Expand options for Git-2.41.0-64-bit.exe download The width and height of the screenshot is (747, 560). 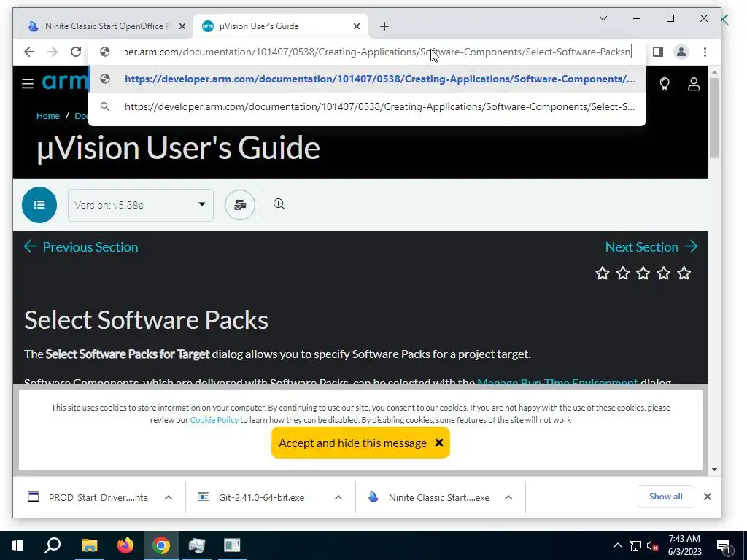(338, 497)
